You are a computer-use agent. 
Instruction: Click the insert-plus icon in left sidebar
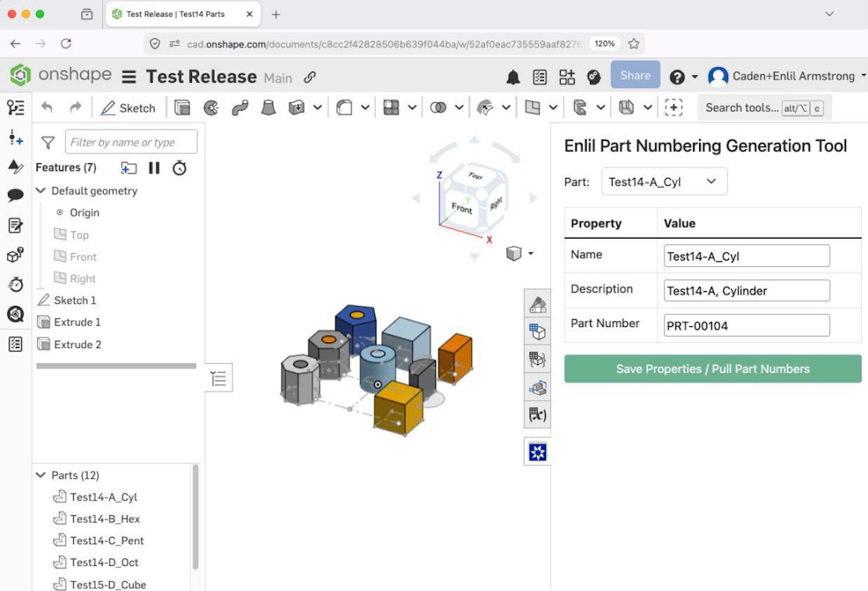coord(16,138)
